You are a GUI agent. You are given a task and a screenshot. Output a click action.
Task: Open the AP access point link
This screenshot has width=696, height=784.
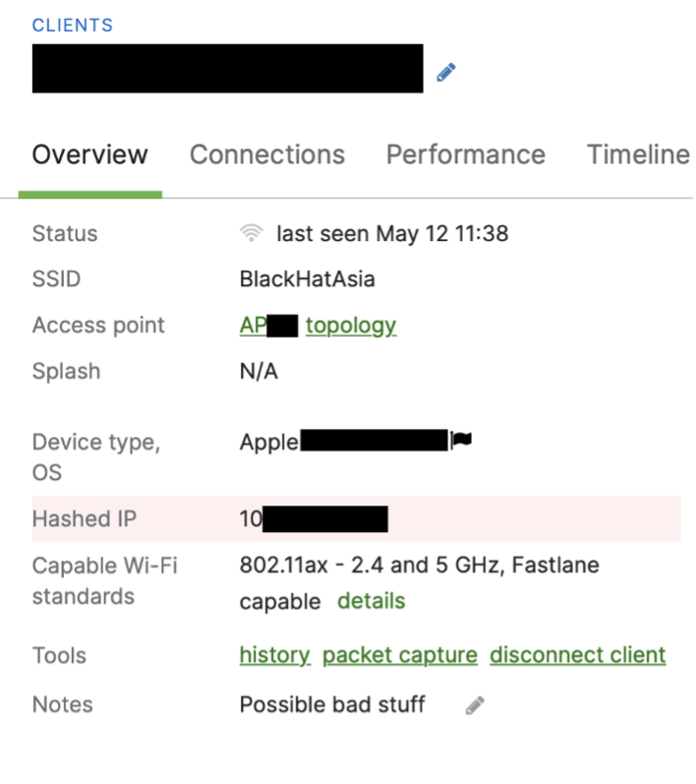253,325
